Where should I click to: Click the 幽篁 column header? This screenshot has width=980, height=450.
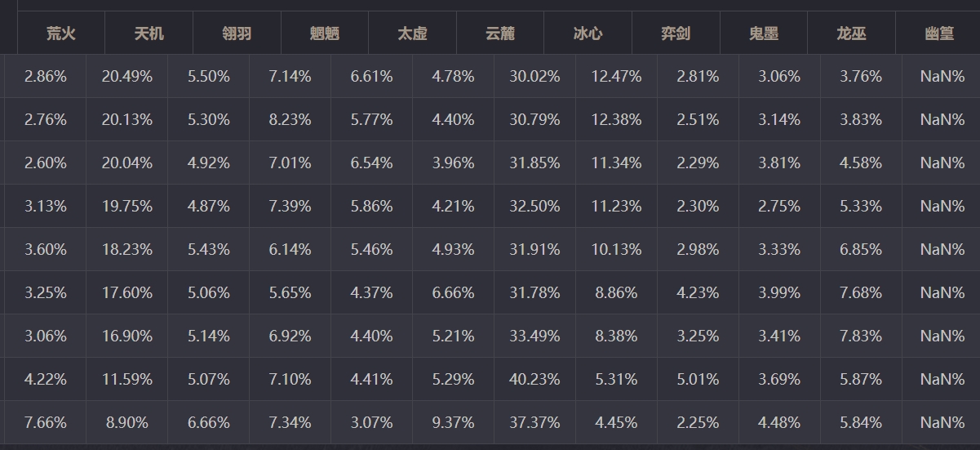pos(938,33)
